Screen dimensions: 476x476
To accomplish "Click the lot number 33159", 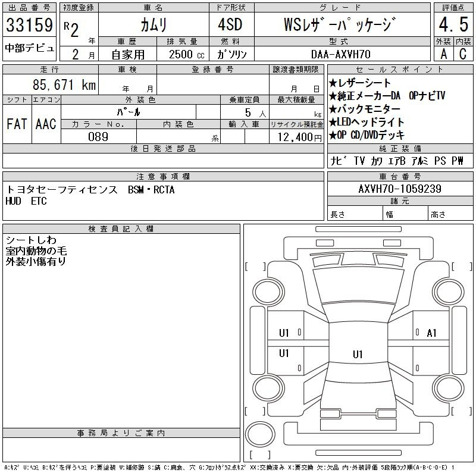I will (29, 26).
